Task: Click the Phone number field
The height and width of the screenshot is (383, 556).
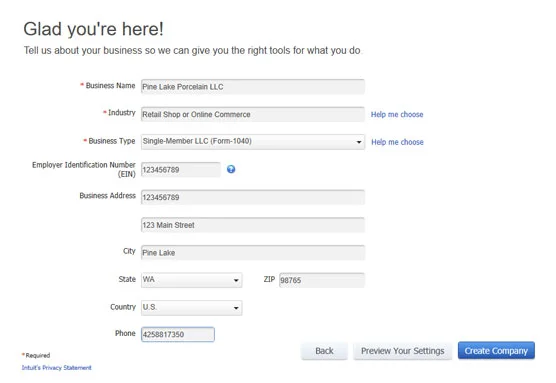Action: (x=178, y=334)
